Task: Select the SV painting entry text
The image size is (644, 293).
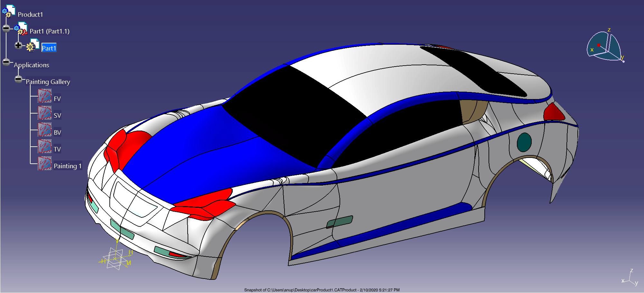Action: click(57, 115)
